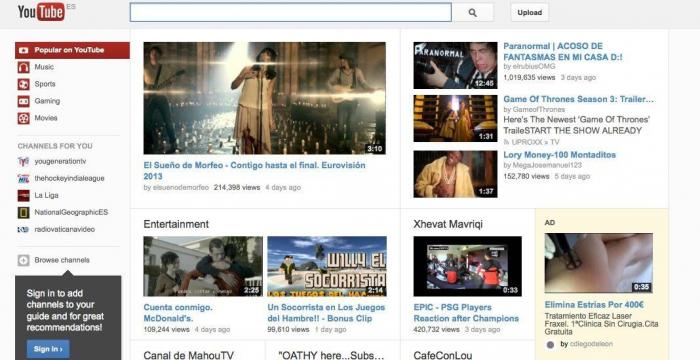Click the Gaming controller icon
Viewport: 700px width, 360px height.
(24, 101)
